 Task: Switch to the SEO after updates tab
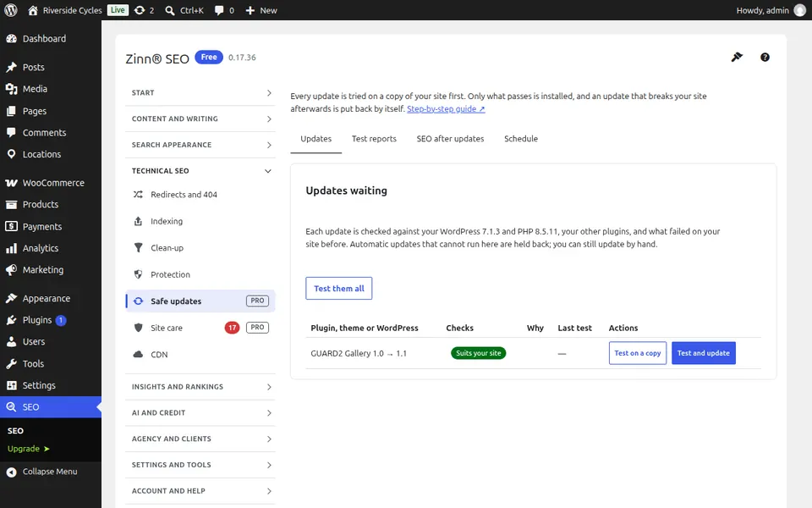(450, 139)
